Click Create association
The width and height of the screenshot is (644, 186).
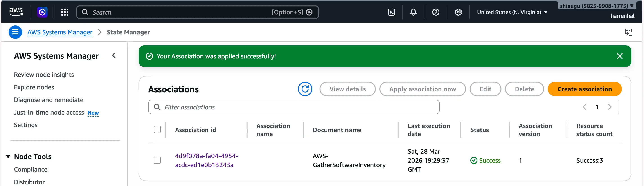(585, 89)
